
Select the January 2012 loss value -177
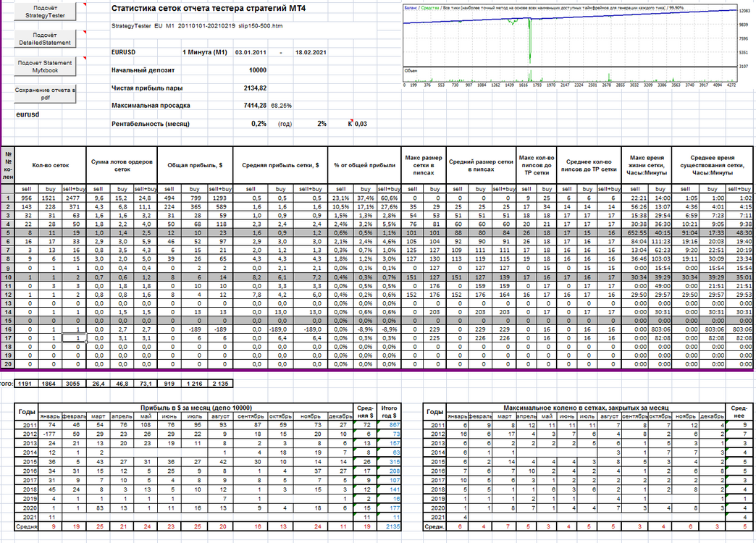click(50, 434)
